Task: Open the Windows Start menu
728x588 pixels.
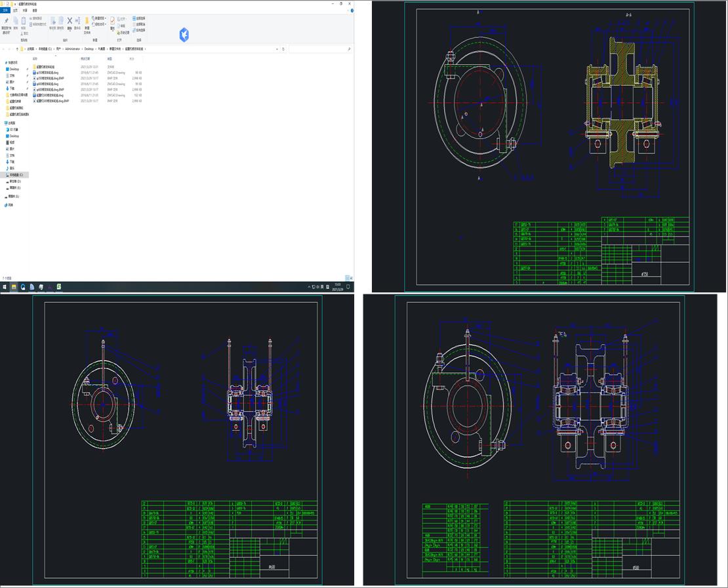Action: (5, 287)
